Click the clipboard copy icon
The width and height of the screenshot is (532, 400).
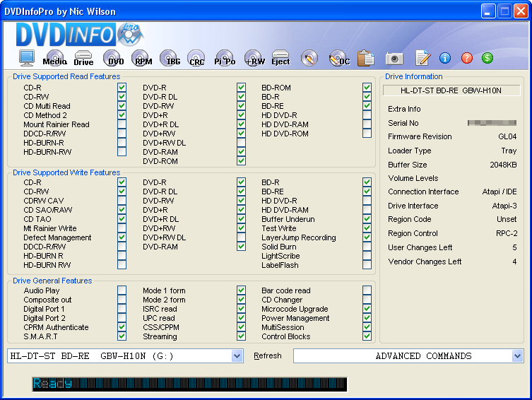click(x=365, y=59)
